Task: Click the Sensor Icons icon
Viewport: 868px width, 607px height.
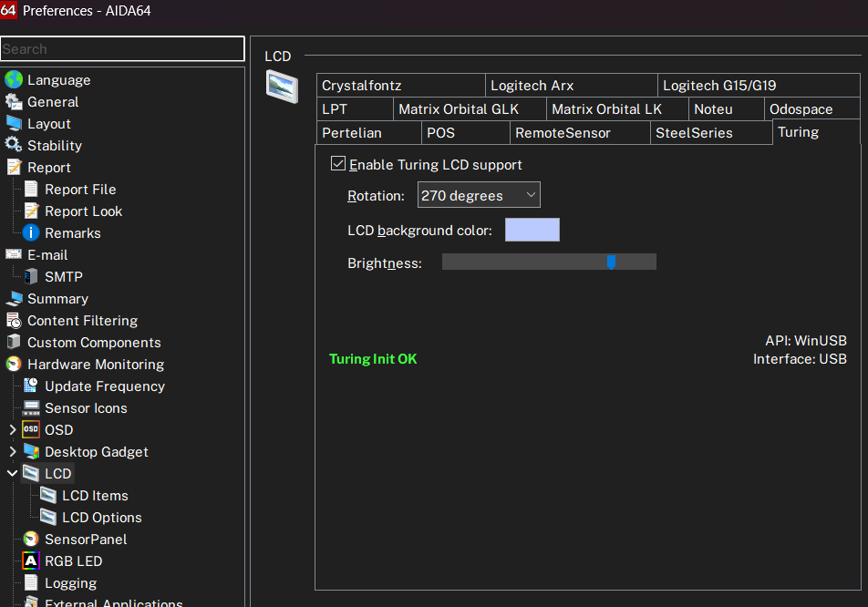Action: [x=31, y=407]
